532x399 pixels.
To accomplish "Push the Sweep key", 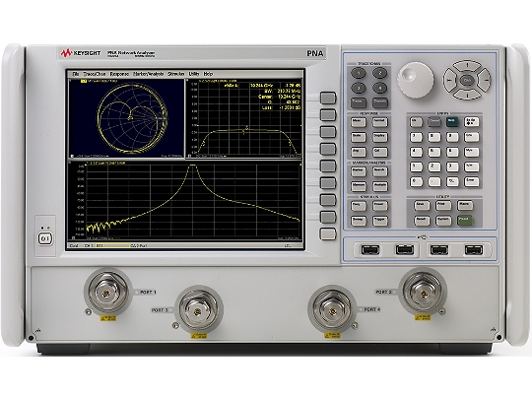I will (x=359, y=221).
